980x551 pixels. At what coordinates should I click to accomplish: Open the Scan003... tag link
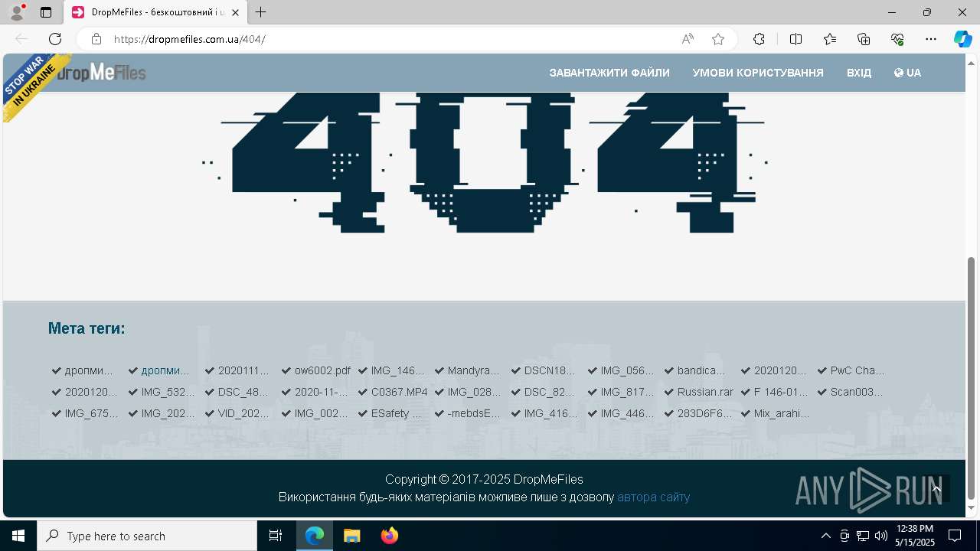click(857, 392)
